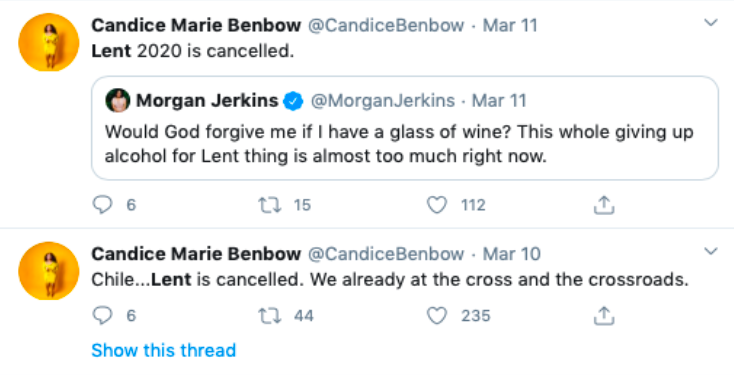This screenshot has width=734, height=375.
Task: Click Morgan Jerkins verified badge
Action: pos(294,101)
